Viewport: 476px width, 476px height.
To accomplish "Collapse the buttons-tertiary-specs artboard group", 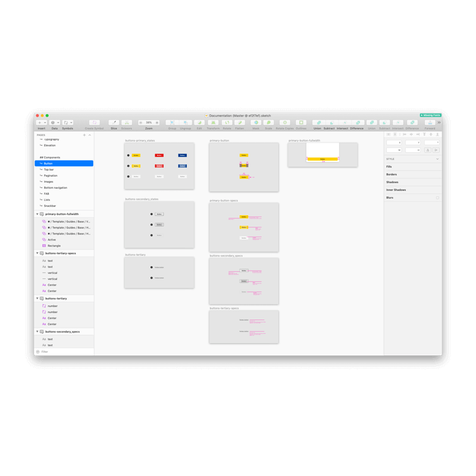I will (x=37, y=253).
